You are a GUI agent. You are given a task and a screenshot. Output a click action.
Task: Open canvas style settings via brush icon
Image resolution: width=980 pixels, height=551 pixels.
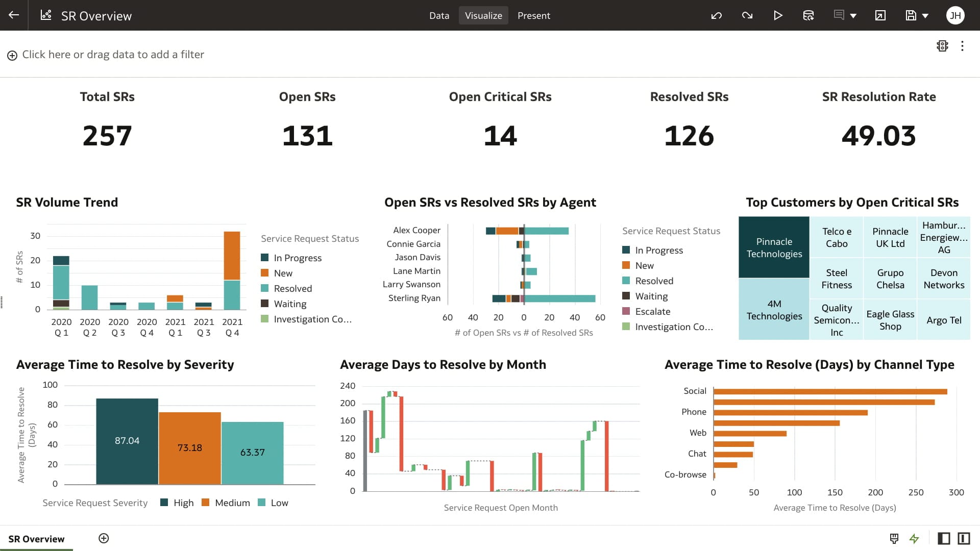(x=894, y=539)
